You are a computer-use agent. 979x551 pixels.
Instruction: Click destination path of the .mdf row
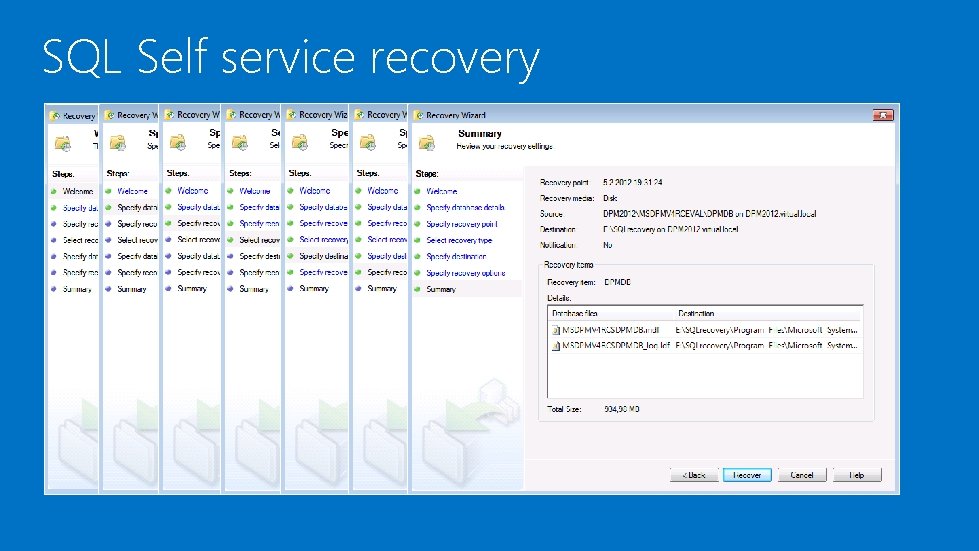pos(767,329)
